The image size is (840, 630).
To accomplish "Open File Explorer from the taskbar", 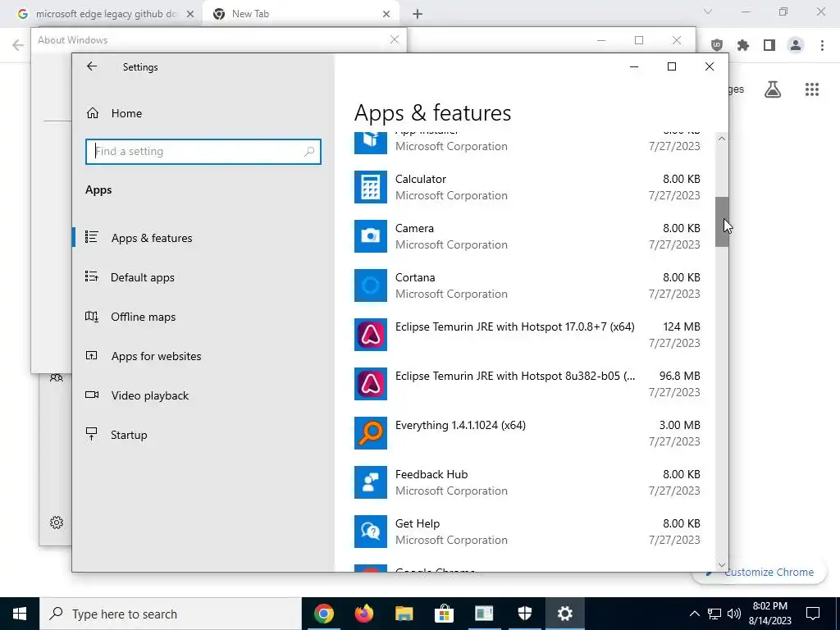I will (x=404, y=614).
